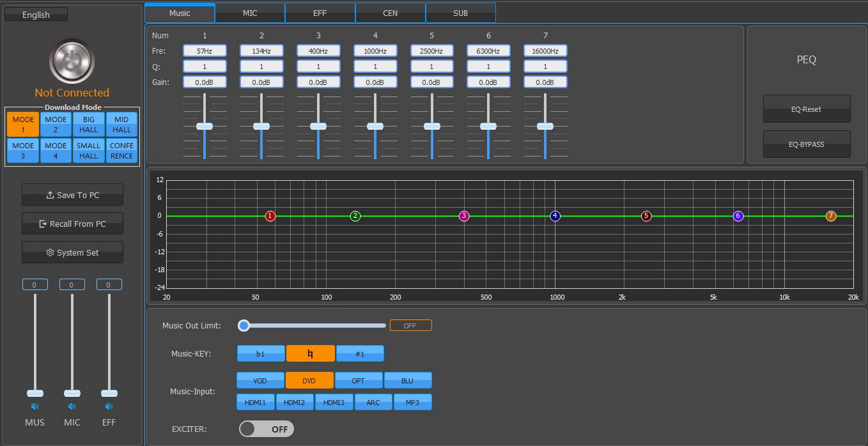Image resolution: width=868 pixels, height=446 pixels.
Task: Click the Gain field for band 5
Action: pos(431,82)
